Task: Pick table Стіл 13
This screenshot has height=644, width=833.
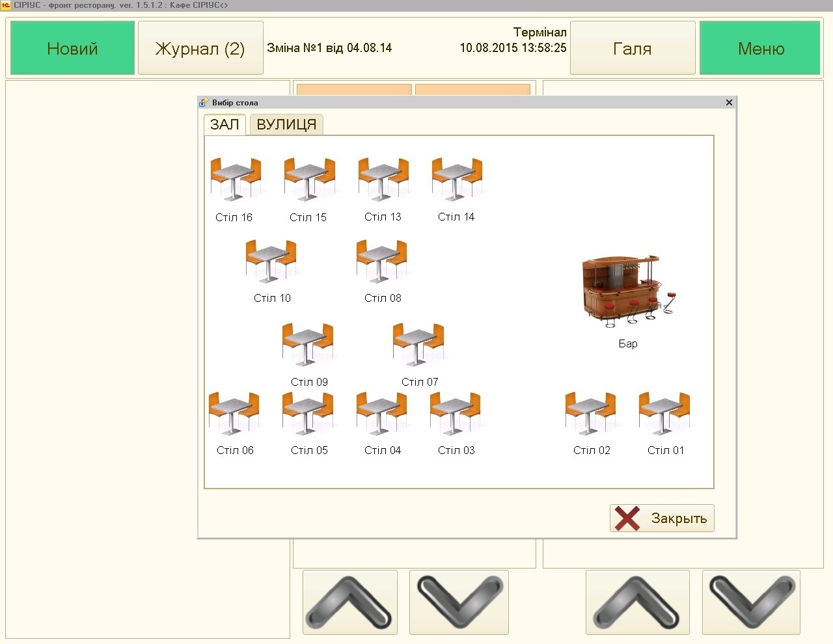Action: (383, 179)
